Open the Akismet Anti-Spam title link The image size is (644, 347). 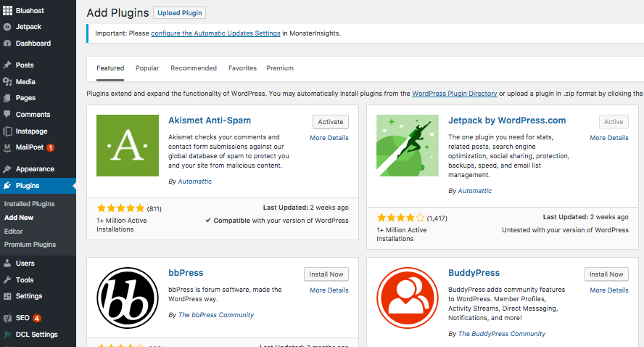tap(210, 121)
